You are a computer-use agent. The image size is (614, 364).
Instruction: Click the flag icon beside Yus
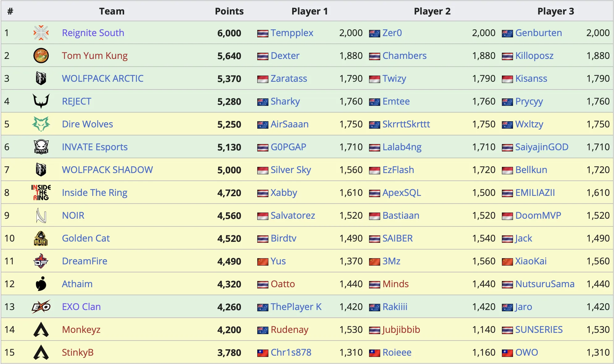tap(263, 262)
